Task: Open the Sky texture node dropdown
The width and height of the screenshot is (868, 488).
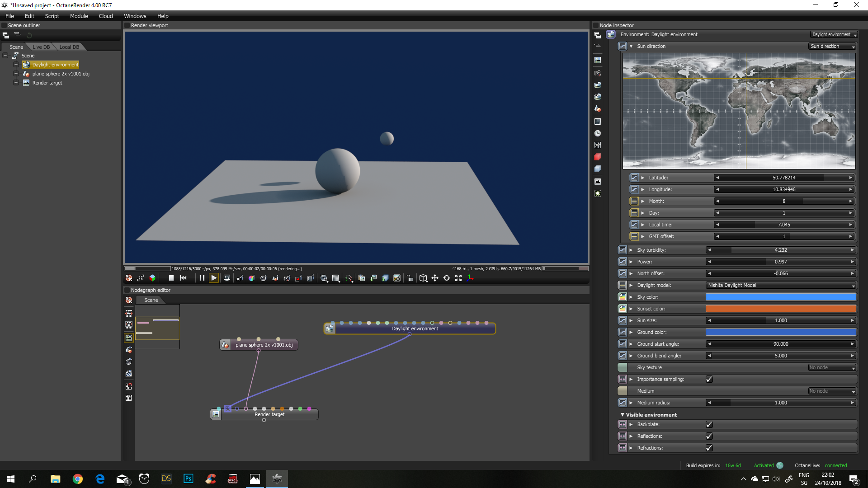Action: point(832,368)
